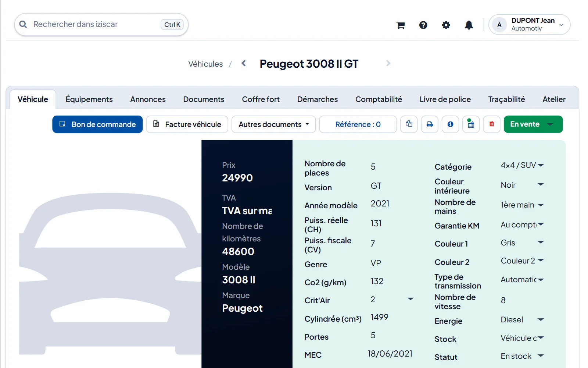This screenshot has height=368, width=588.
Task: Click the MEC date 18/06/2021
Action: (x=390, y=354)
